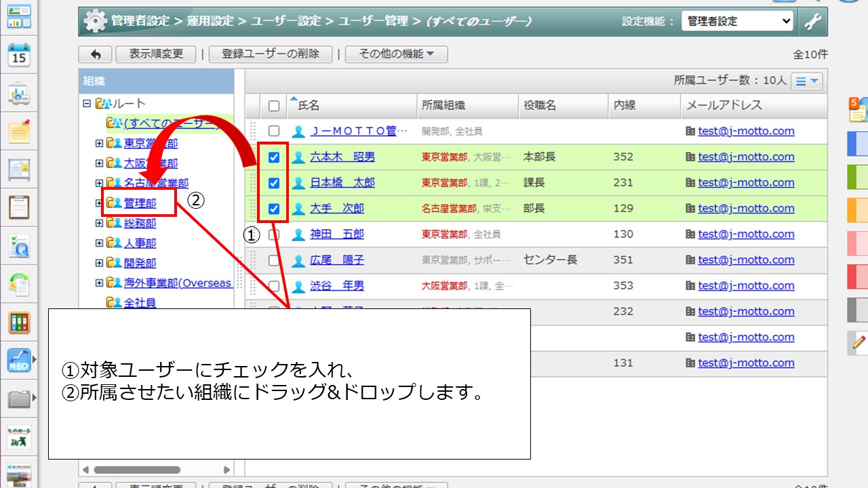Sort by the 役職名 column header
Image resolution: width=868 pixels, height=488 pixels.
pyautogui.click(x=540, y=106)
